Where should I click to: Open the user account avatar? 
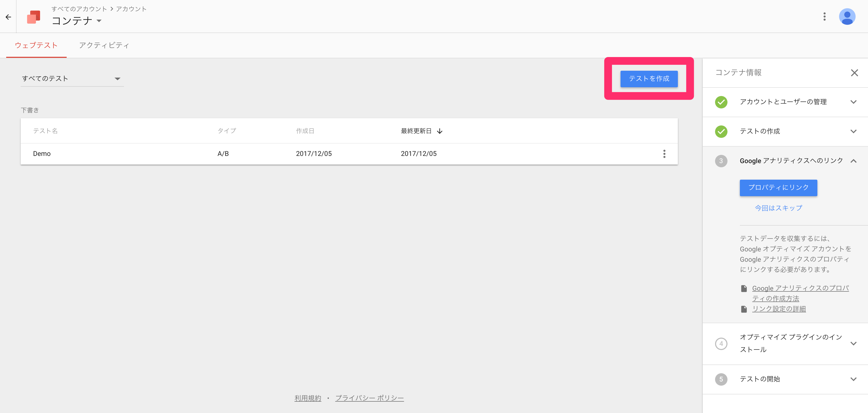(847, 17)
